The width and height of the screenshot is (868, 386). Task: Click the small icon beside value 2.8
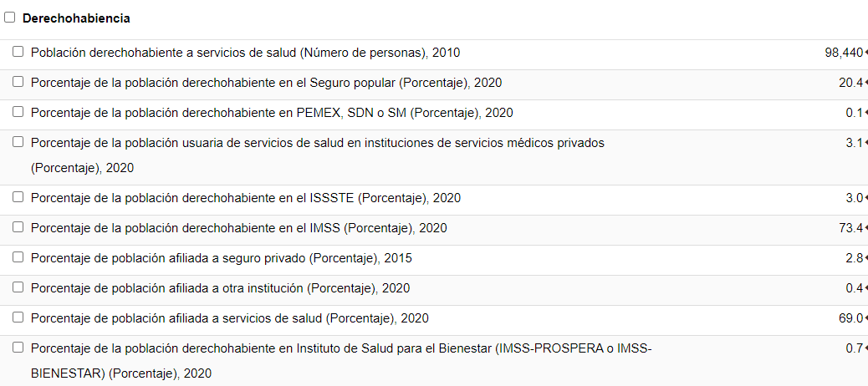coord(865,259)
